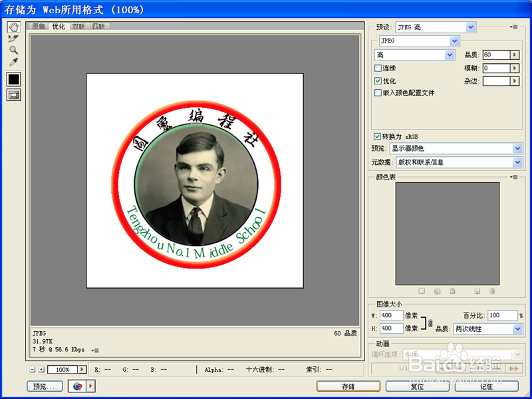The height and width of the screenshot is (399, 532).
Task: Click the 模糊 value field
Action: (496, 68)
